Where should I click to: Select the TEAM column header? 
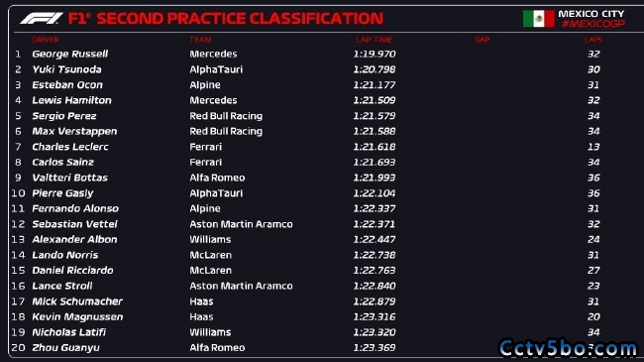(200, 40)
